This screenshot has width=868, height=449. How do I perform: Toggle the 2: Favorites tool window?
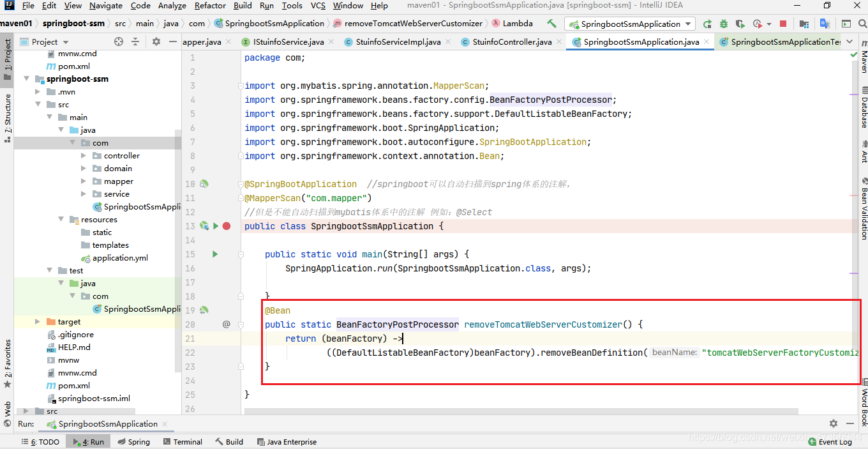(7, 364)
